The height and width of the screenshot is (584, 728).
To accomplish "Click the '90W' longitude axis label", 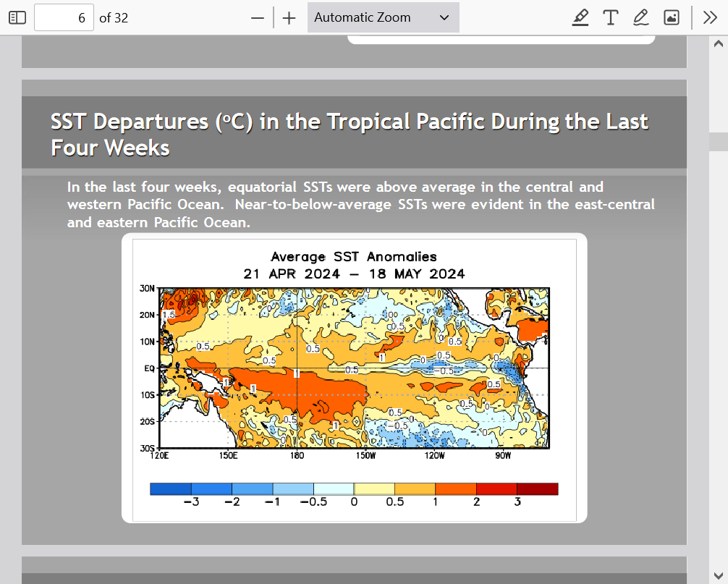I will 503,455.
